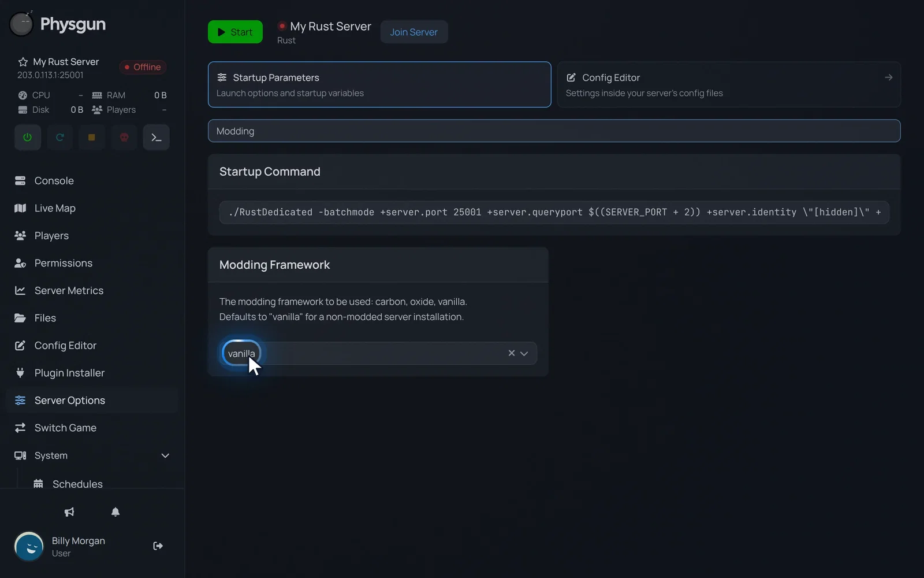Click the Modding search input field
The width and height of the screenshot is (924, 578).
tap(554, 131)
